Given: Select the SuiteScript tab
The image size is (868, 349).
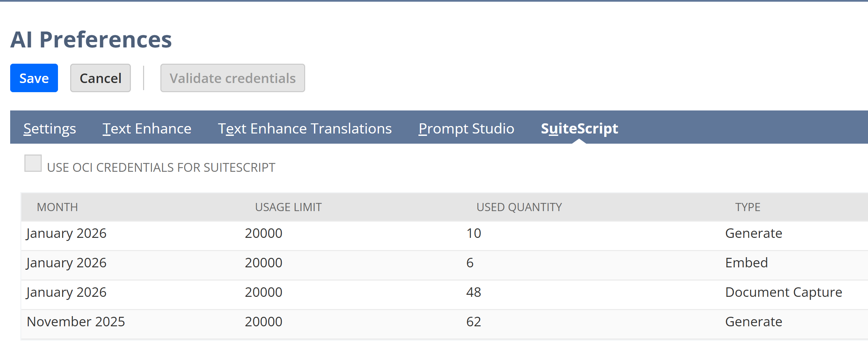Looking at the screenshot, I should pos(579,129).
